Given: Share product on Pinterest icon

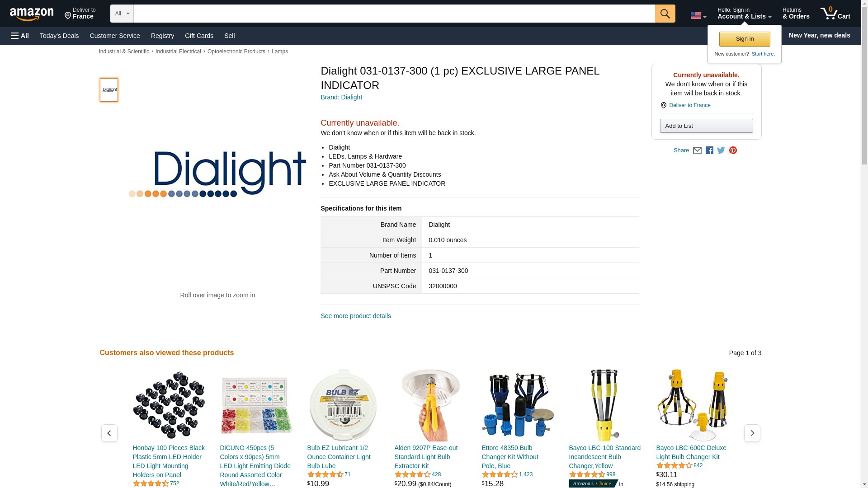Looking at the screenshot, I should tap(733, 150).
